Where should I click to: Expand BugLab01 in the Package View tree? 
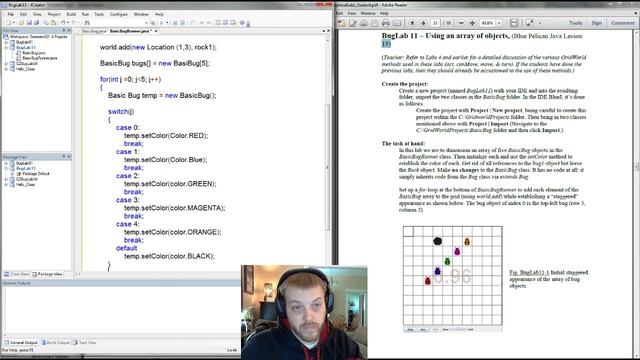6,163
